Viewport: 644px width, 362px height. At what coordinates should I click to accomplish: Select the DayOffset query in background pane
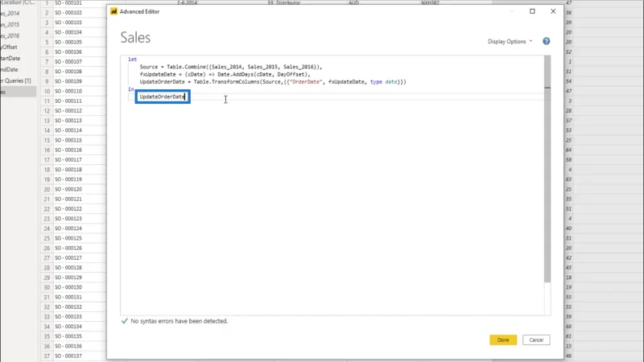9,47
